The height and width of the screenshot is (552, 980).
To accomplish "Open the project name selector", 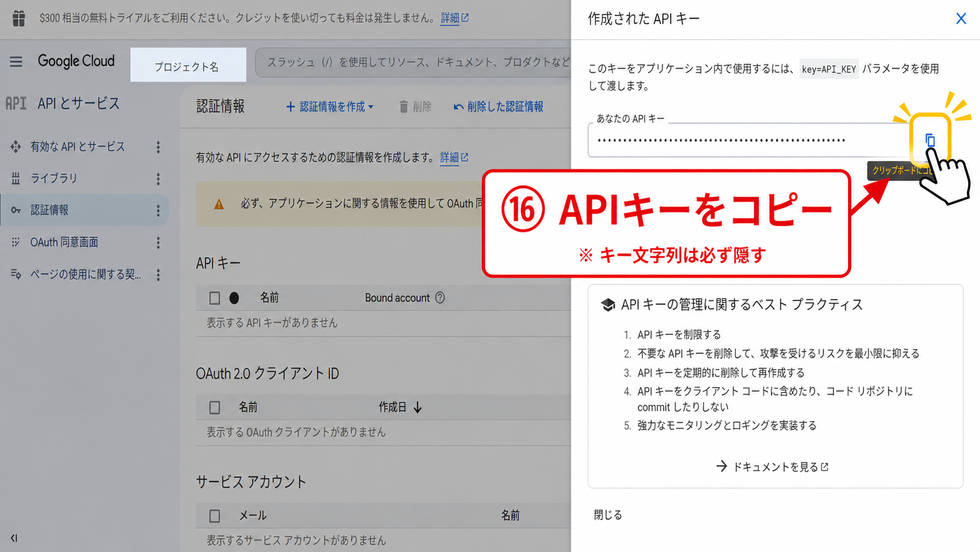I will point(188,65).
